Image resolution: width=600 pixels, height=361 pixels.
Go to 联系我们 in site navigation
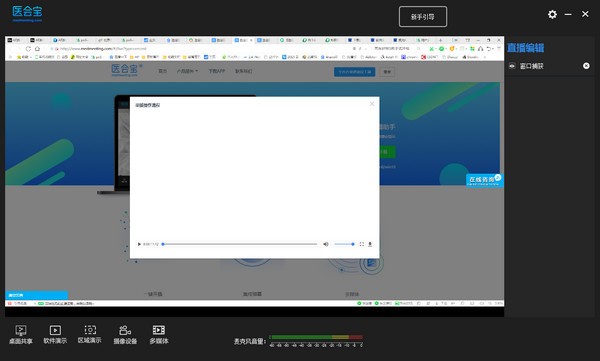[243, 71]
